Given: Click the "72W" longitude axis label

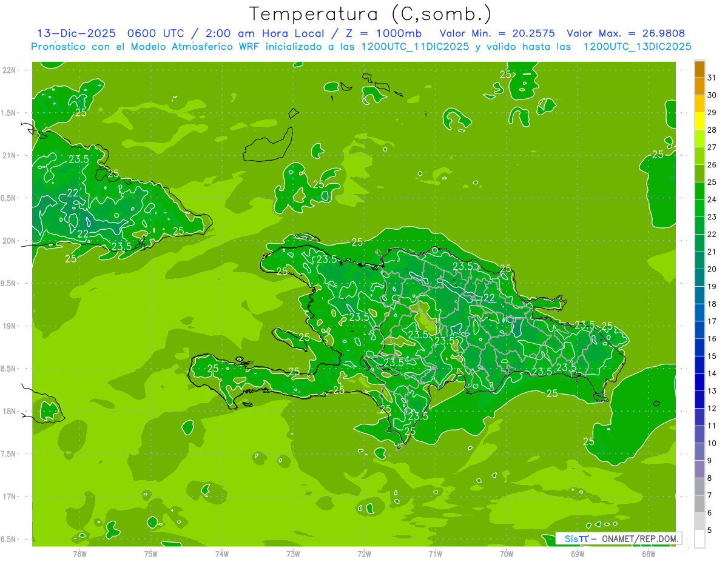Looking at the screenshot, I should pyautogui.click(x=364, y=554).
